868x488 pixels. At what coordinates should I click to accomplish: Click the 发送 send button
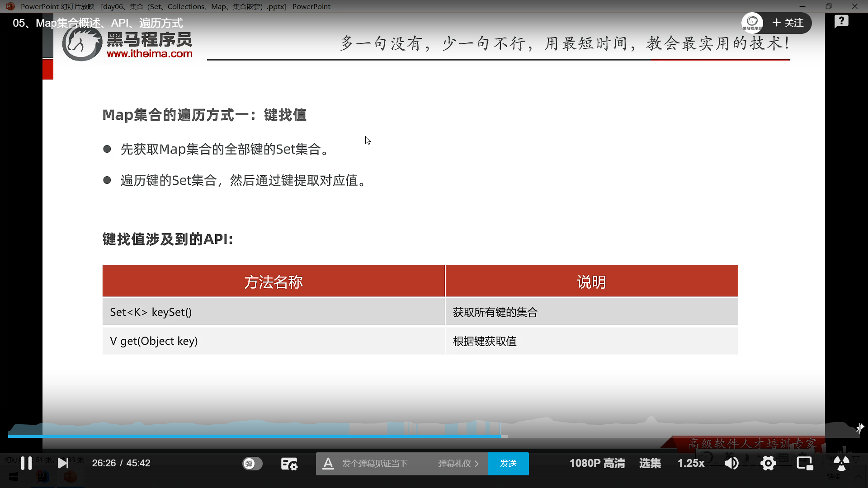click(x=508, y=464)
